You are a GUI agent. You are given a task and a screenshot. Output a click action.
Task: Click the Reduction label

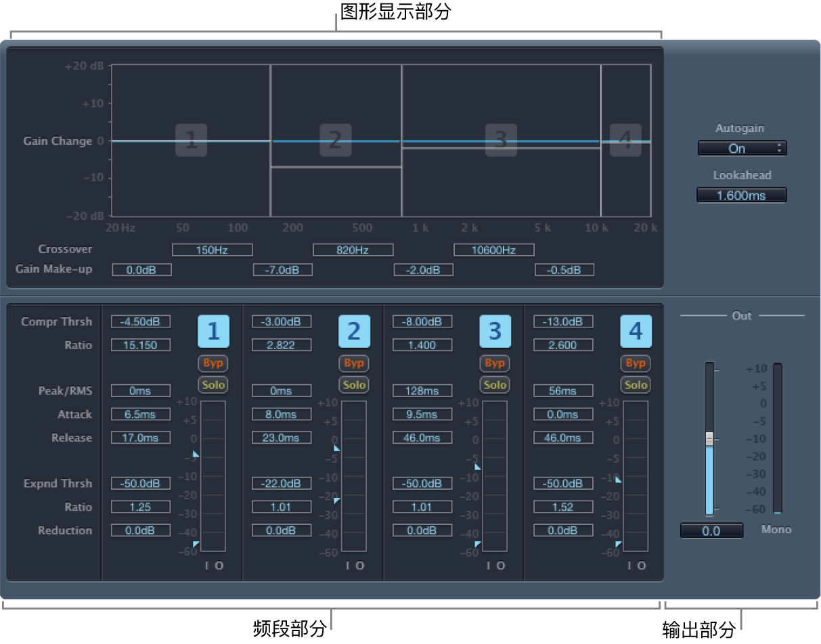point(65,530)
